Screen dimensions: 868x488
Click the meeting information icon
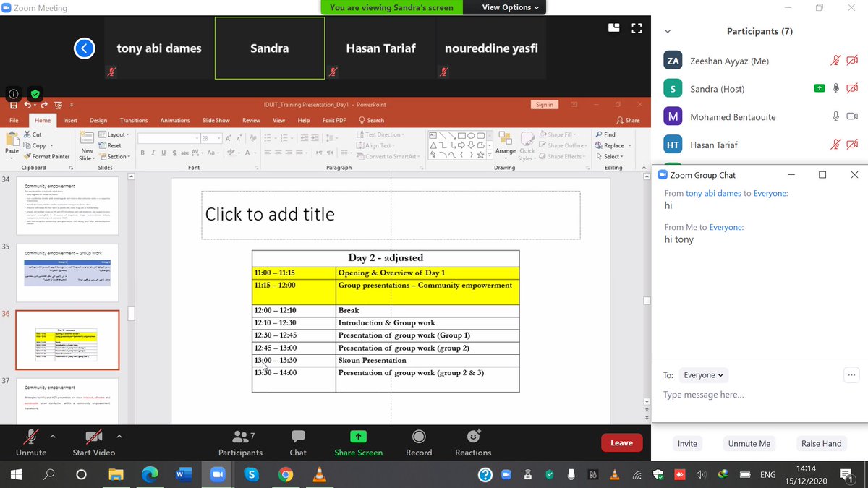(13, 94)
